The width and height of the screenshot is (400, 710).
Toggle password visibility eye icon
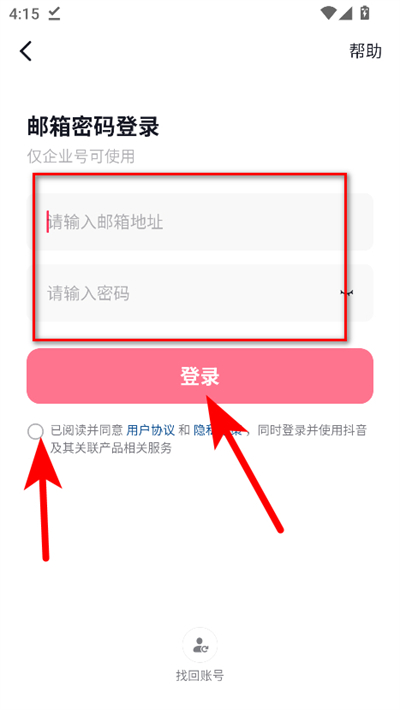point(347,293)
